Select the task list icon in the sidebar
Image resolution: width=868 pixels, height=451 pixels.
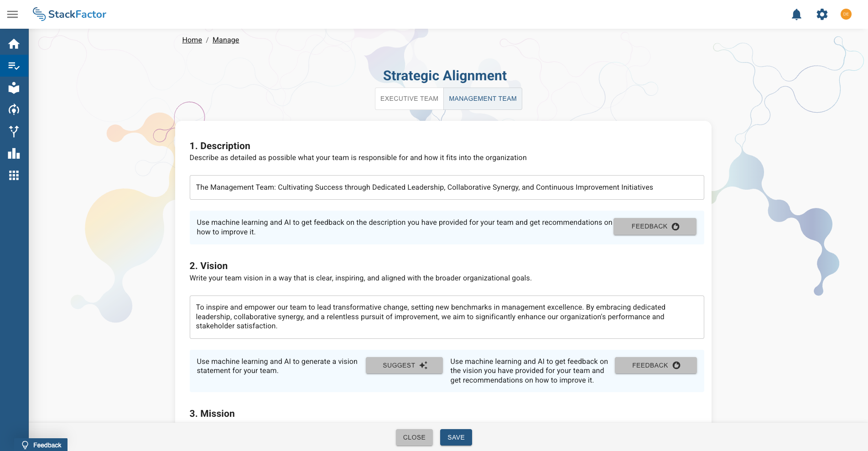[x=14, y=66]
